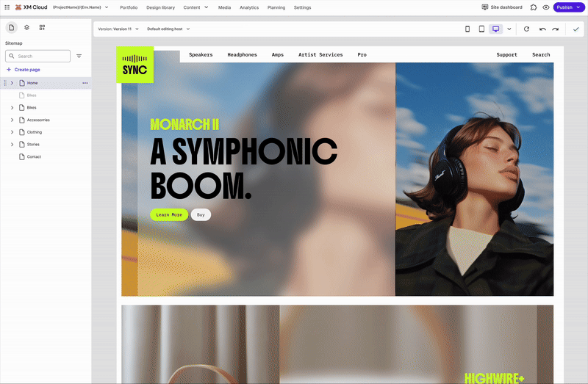The width and height of the screenshot is (588, 384).
Task: Select the Stories page item
Action: tap(33, 144)
